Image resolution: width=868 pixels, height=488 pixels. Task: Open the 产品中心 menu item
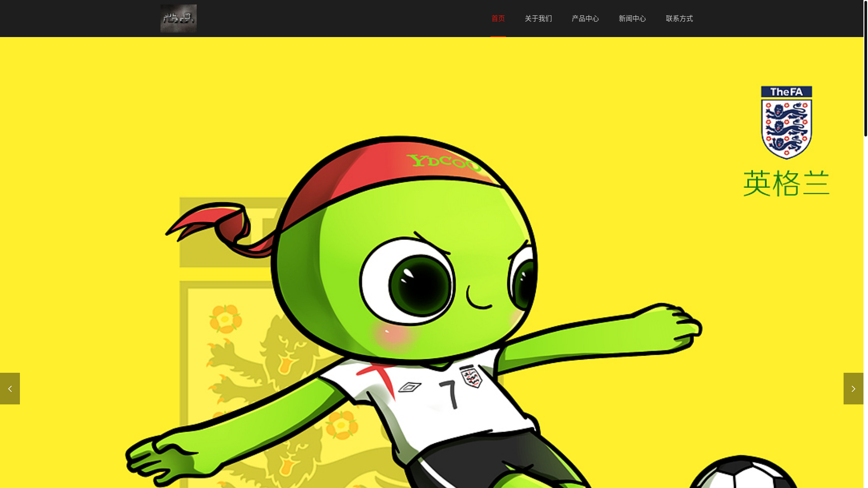point(585,19)
